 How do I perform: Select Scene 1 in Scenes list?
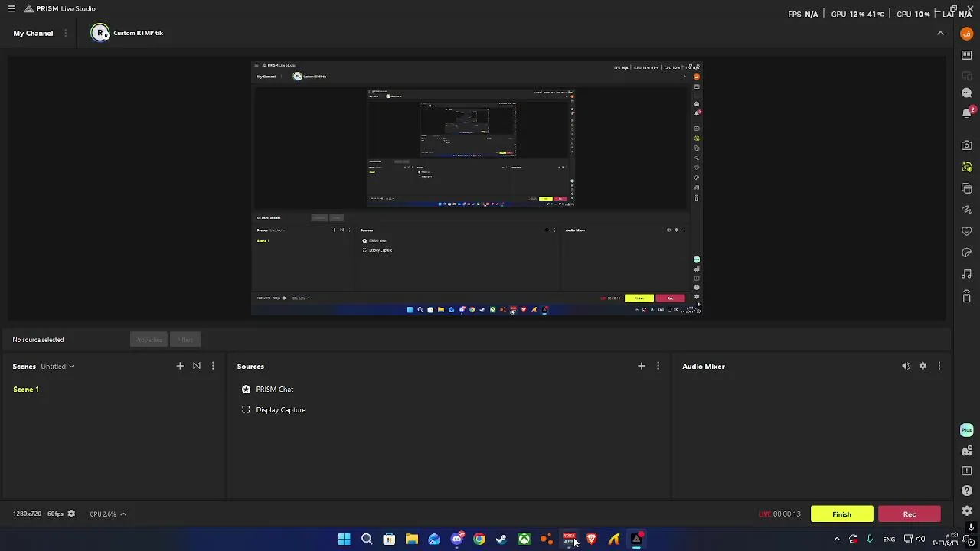pyautogui.click(x=26, y=389)
